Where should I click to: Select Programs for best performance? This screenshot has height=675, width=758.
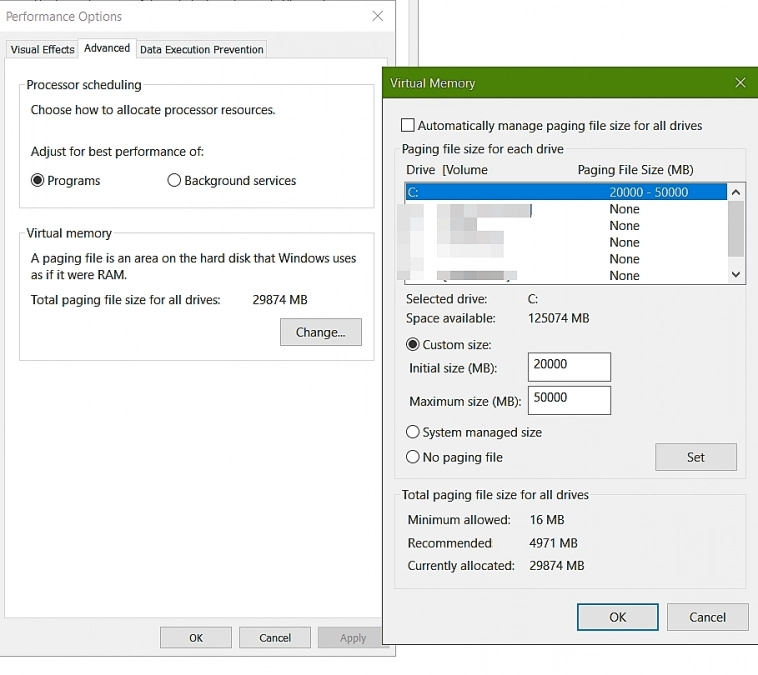coord(38,181)
